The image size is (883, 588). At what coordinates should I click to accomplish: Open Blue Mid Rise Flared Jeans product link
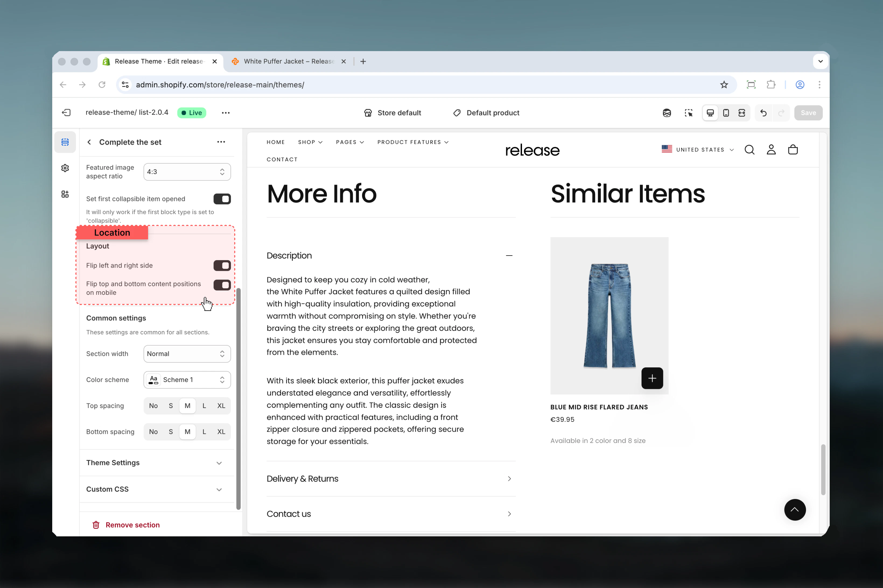[599, 407]
